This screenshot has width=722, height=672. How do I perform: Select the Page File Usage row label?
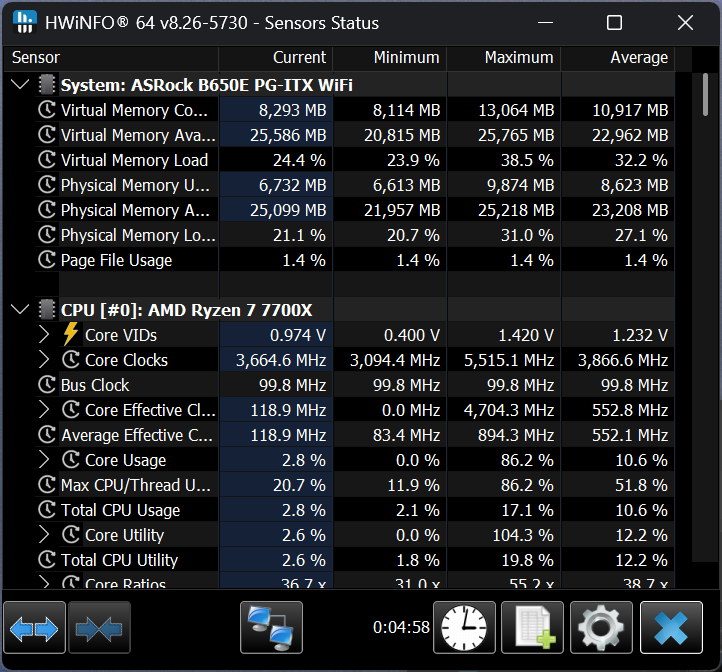pos(116,260)
